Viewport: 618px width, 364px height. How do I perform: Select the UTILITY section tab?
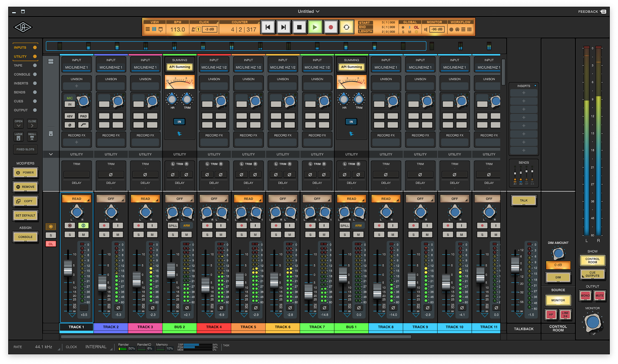point(25,56)
